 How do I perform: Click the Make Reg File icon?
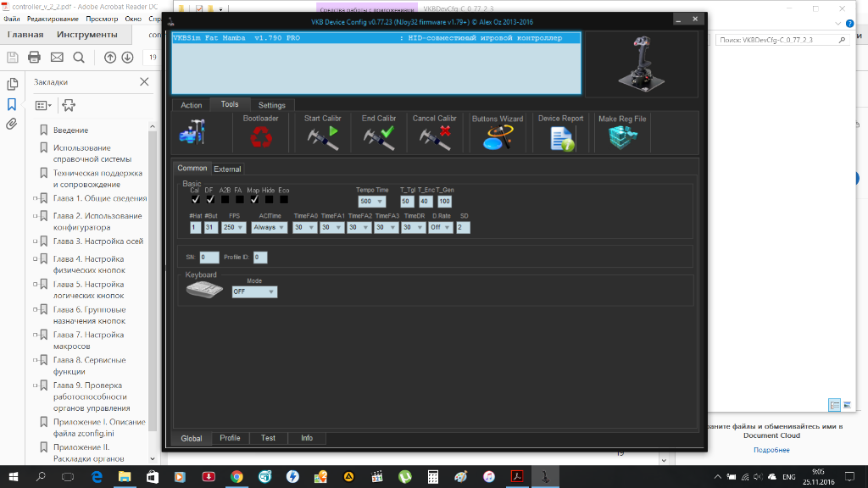pos(623,137)
